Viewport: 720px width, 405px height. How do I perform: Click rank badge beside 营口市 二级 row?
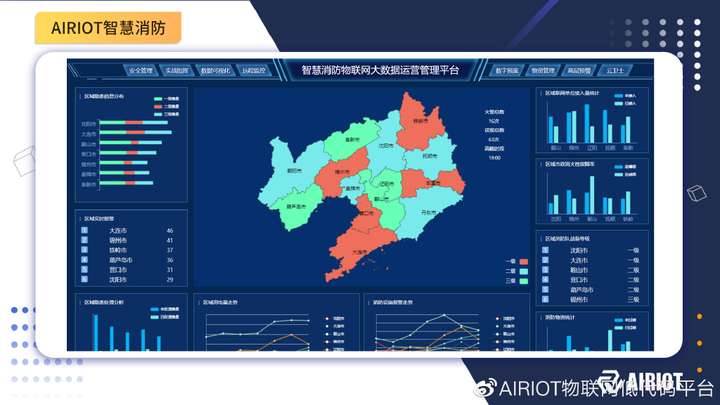point(545,279)
